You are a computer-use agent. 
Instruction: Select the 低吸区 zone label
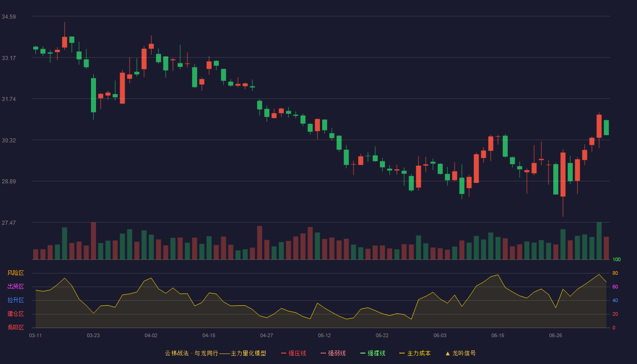(15, 328)
